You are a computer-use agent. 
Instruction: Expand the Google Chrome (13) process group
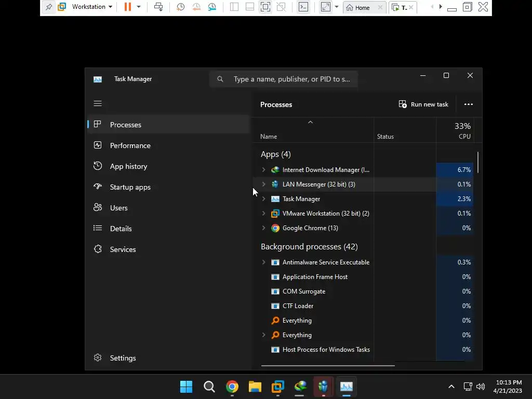click(x=263, y=228)
